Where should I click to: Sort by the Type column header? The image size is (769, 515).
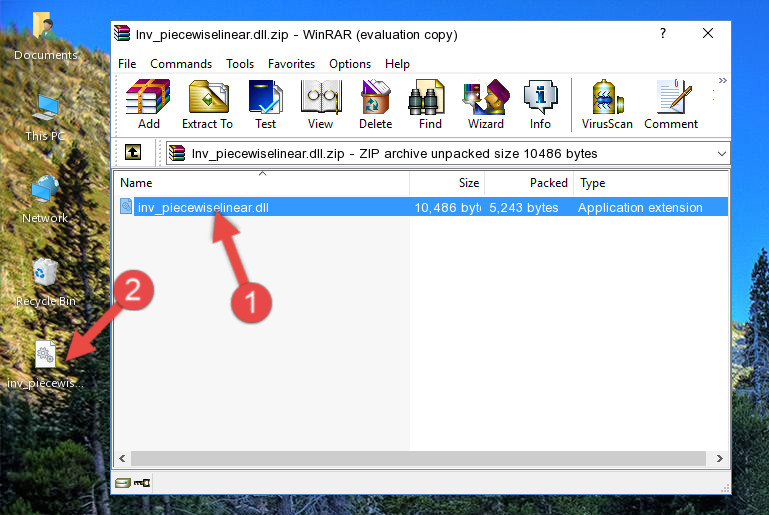(x=651, y=183)
